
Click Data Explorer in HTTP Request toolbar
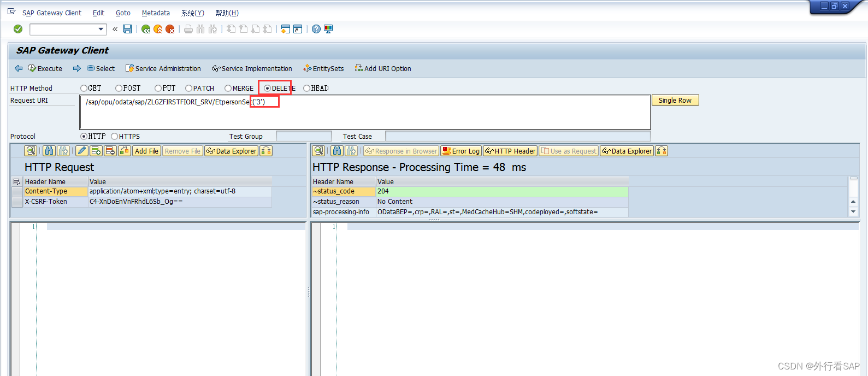pos(231,151)
